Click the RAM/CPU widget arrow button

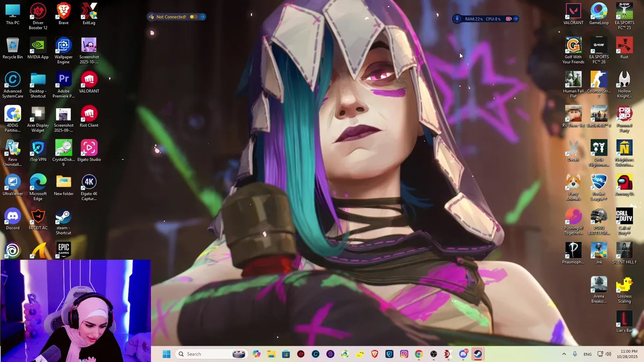coord(516,19)
